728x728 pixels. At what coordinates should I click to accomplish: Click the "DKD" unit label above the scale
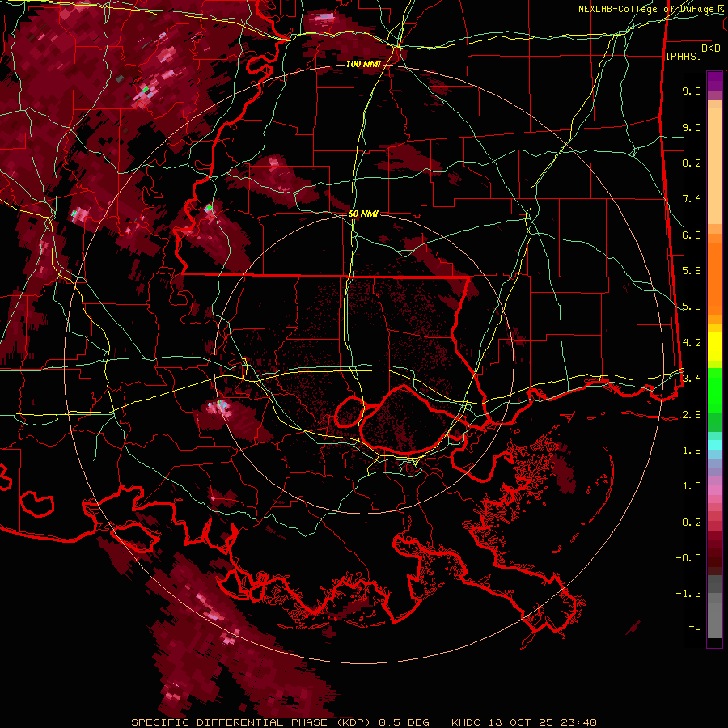click(711, 49)
